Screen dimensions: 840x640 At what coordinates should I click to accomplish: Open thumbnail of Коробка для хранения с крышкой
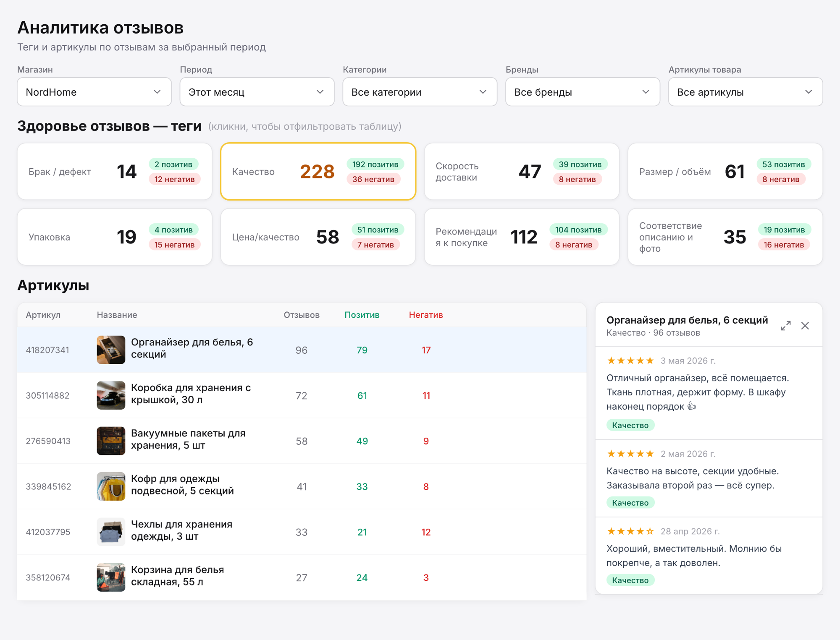[111, 395]
